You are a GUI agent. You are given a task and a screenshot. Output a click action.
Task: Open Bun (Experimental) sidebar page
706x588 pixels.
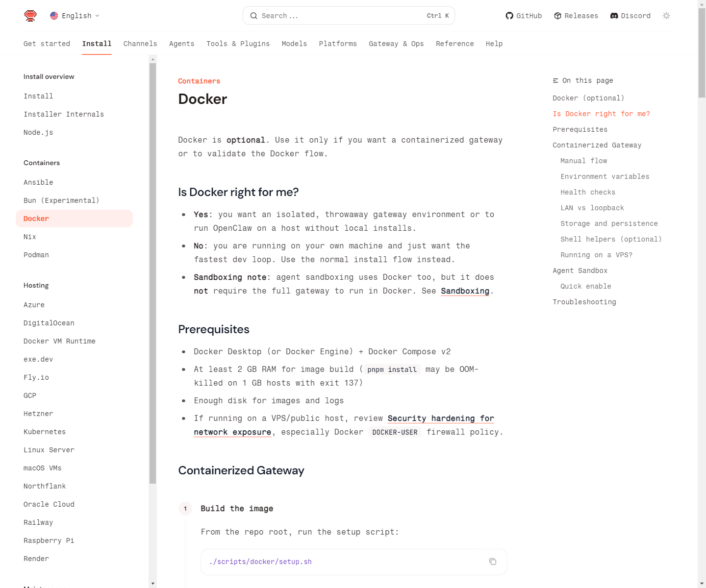(x=74, y=200)
